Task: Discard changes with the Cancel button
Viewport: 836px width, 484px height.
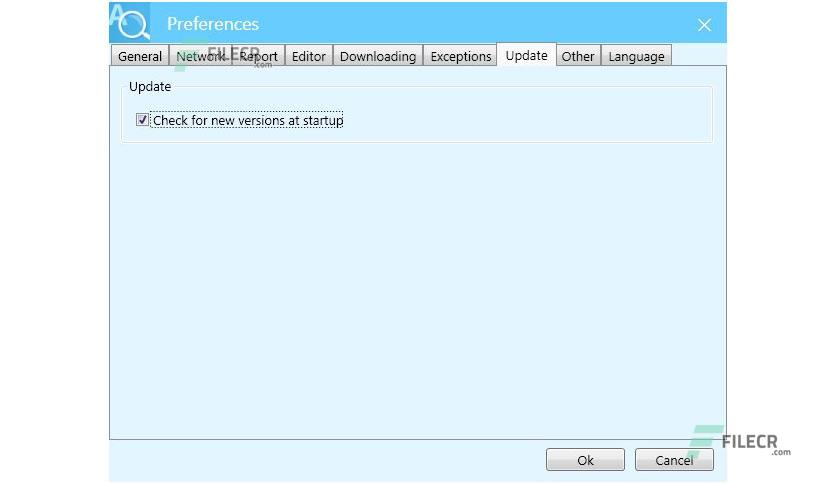Action: [674, 460]
